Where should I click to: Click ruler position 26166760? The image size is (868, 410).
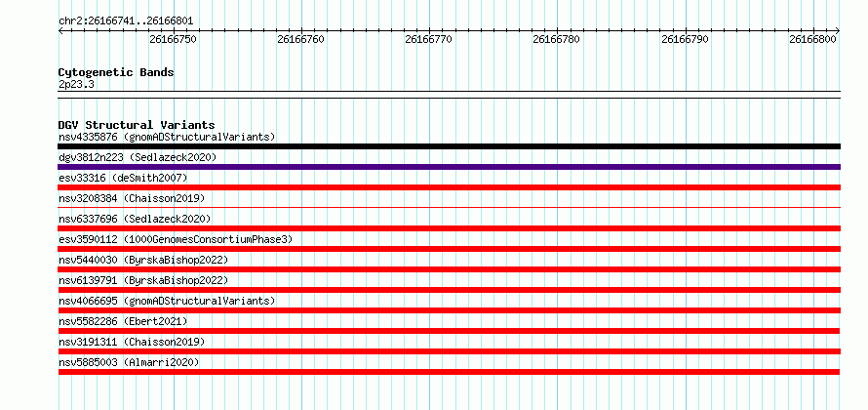301,39
